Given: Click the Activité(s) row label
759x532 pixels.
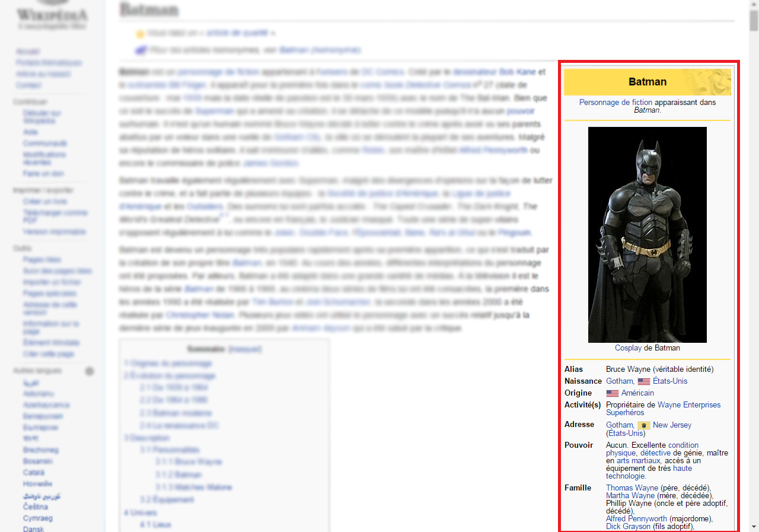Looking at the screenshot, I should tap(583, 405).
